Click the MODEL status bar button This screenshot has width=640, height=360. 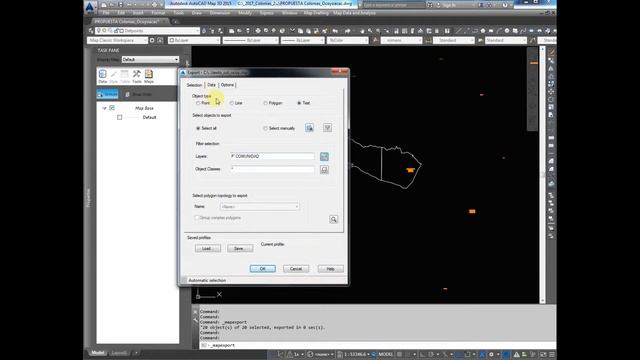pos(386,354)
